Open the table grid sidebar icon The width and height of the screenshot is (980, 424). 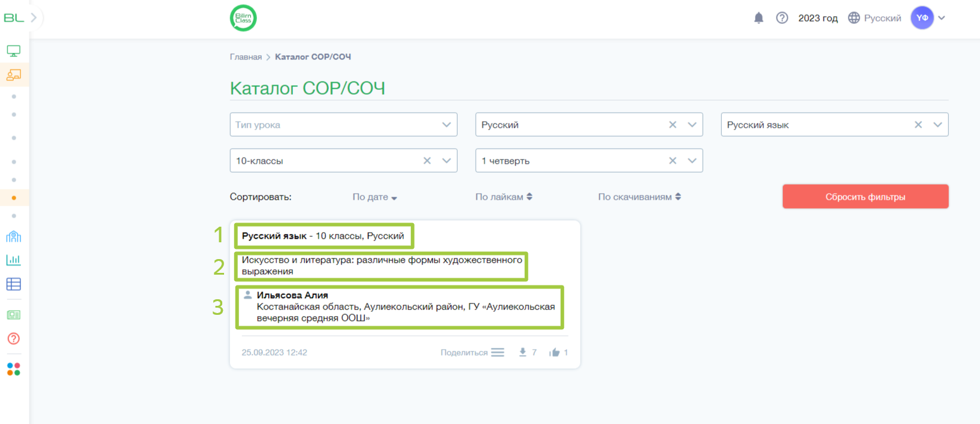click(14, 284)
